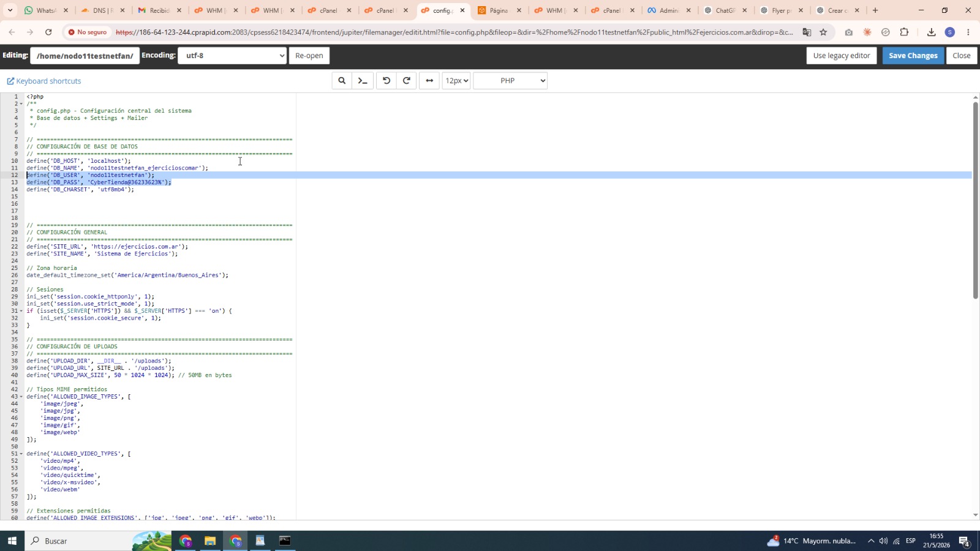Open the tab search dropdown arrow

(10, 10)
